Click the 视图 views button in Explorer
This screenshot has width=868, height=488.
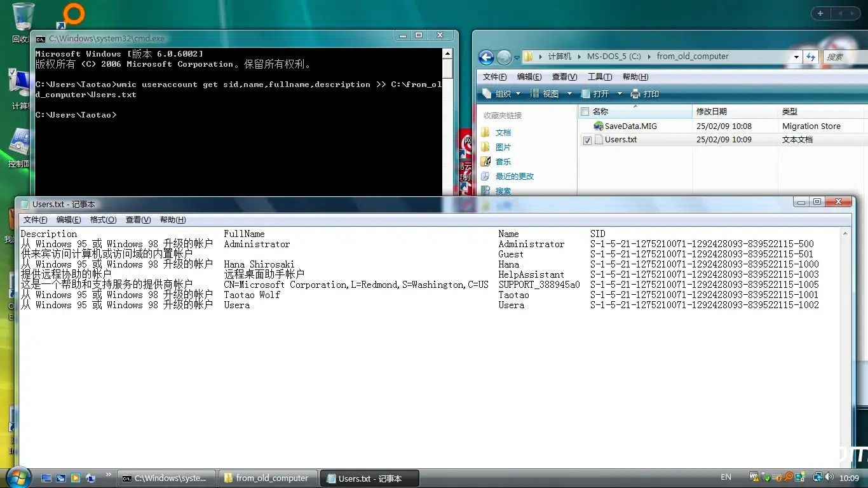[x=545, y=93]
